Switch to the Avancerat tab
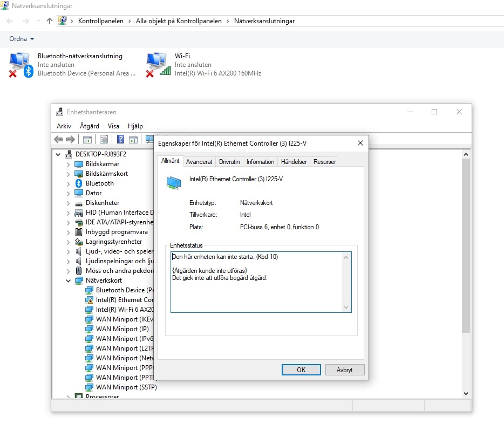This screenshot has width=504, height=445. click(x=199, y=162)
